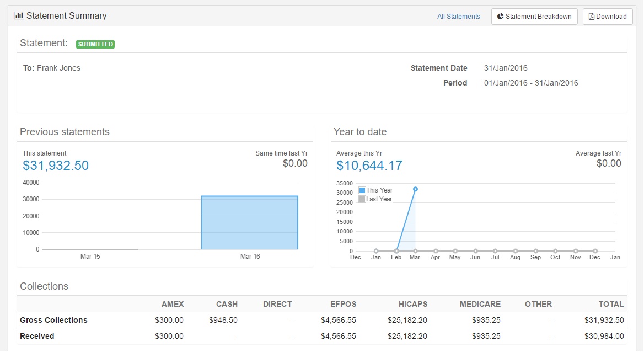Select the Mar 16 blue bar
Viewport: 644px width, 352px height.
tap(250, 222)
